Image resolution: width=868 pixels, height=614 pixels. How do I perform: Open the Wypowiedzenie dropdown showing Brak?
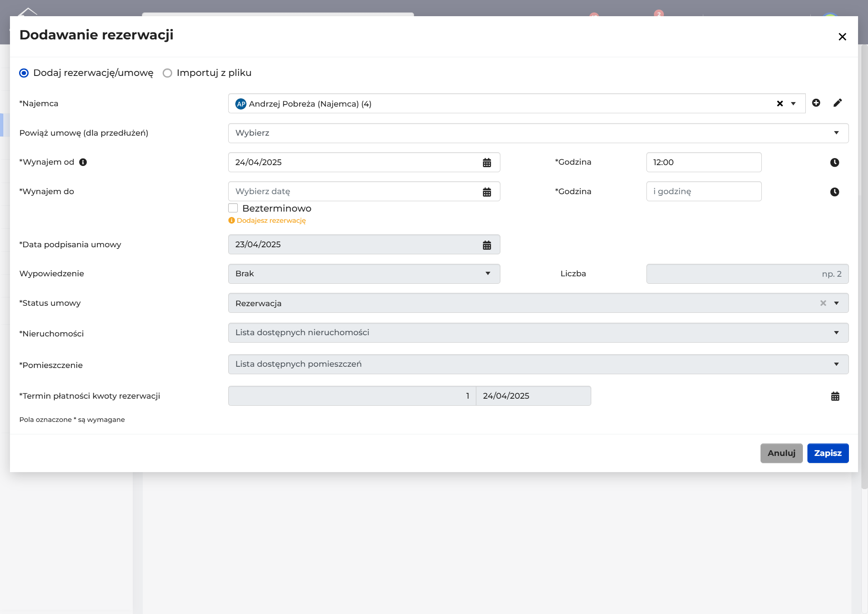pyautogui.click(x=364, y=274)
